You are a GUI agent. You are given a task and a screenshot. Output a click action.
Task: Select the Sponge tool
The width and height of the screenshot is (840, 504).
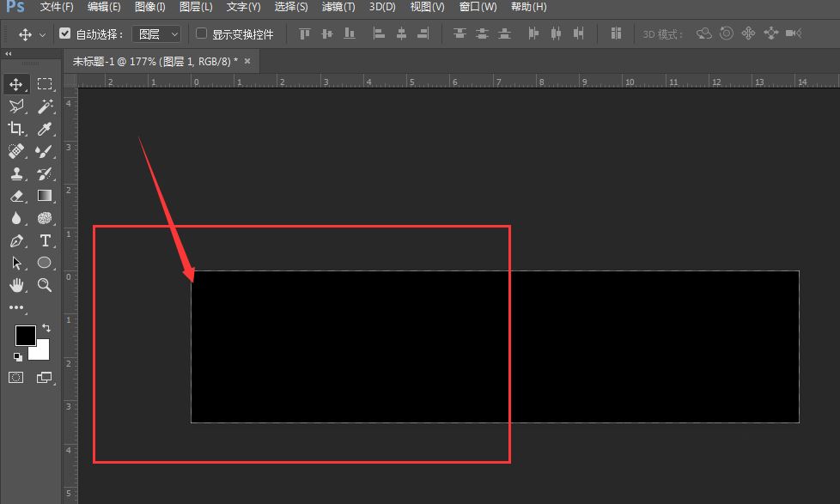45,218
